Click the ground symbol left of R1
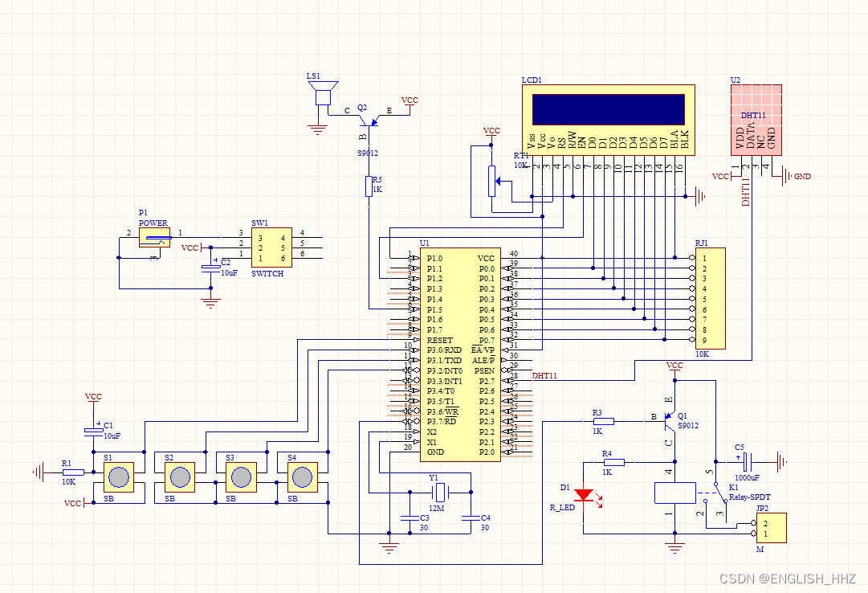Viewport: 868px width, 593px height. 39,472
